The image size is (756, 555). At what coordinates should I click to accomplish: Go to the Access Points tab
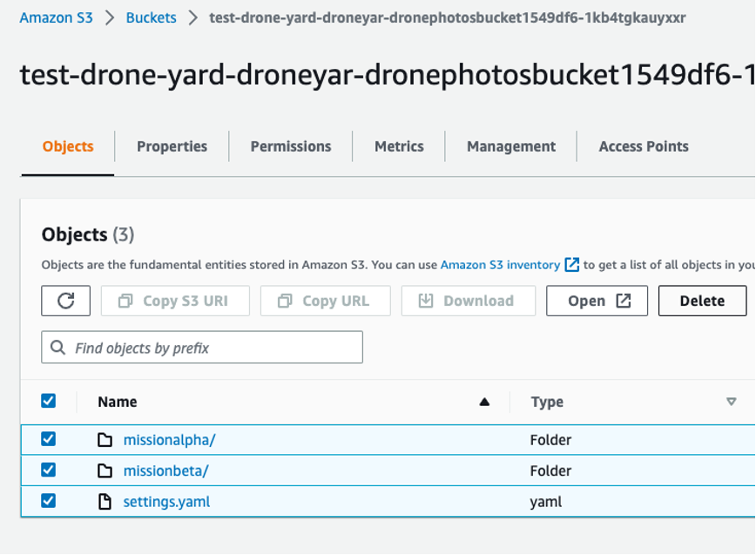pyautogui.click(x=644, y=146)
